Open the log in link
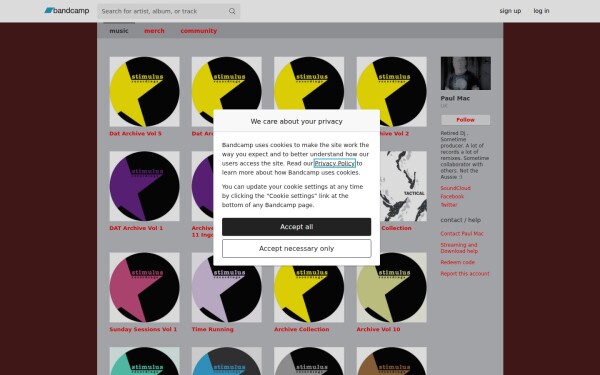600x375 pixels. click(541, 11)
